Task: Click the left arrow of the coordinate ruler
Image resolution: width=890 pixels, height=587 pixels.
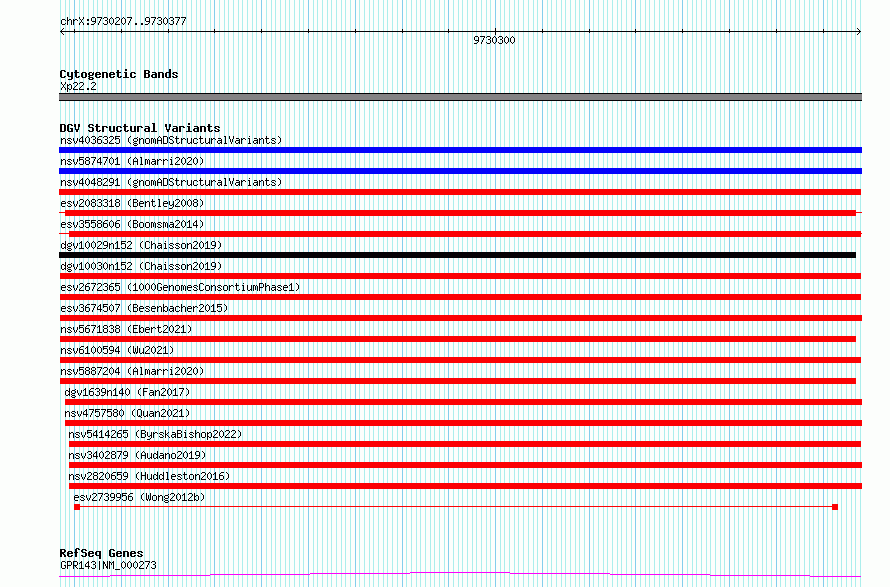Action: coord(62,32)
